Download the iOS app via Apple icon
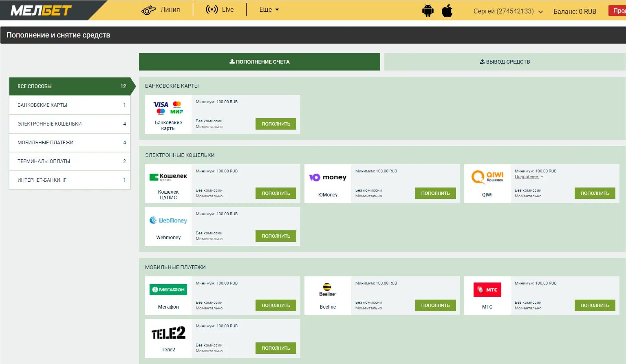The image size is (626, 364). [x=447, y=11]
